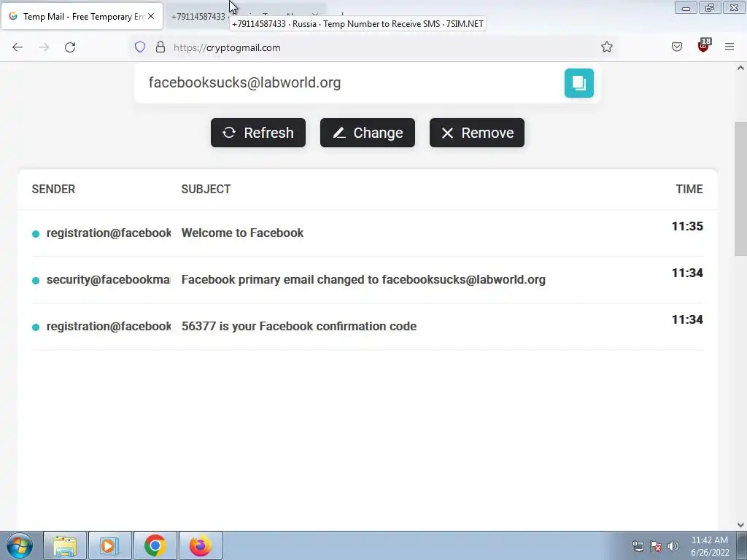Click the TIME column header
The height and width of the screenshot is (560, 747).
(x=689, y=189)
